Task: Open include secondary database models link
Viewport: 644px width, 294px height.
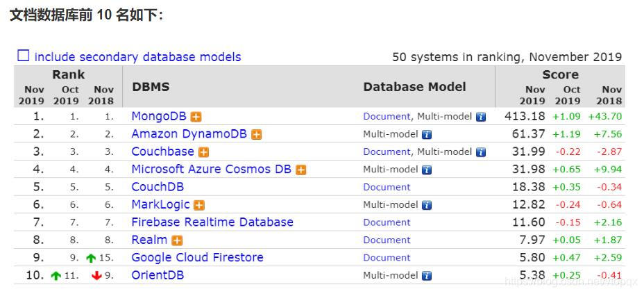Action: [137, 57]
